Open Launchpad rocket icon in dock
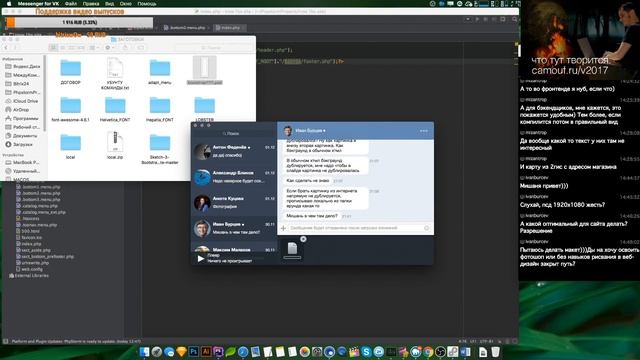Screen dimensions: 640x360 (x=157, y=351)
